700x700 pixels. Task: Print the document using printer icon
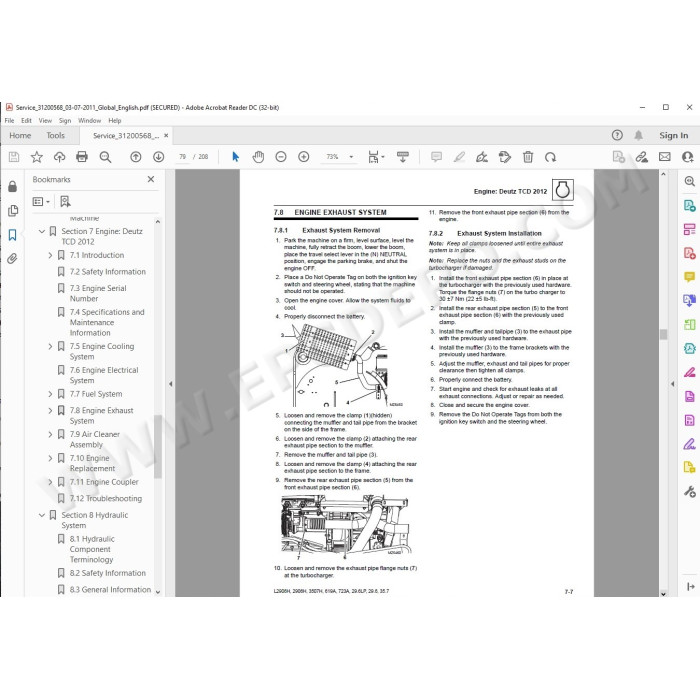pos(82,157)
